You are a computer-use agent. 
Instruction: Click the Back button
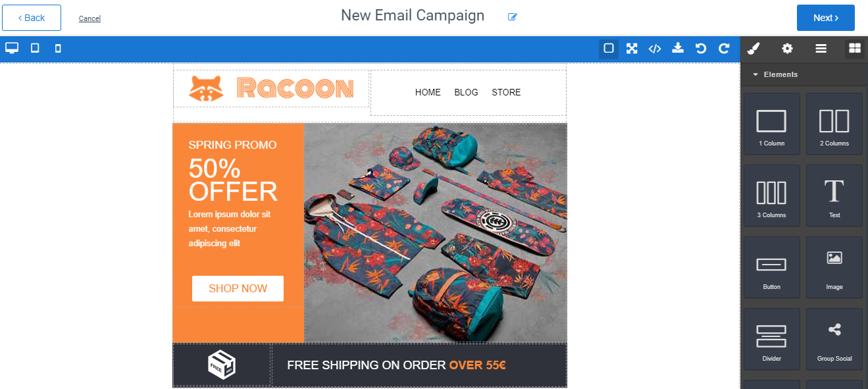coord(32,18)
